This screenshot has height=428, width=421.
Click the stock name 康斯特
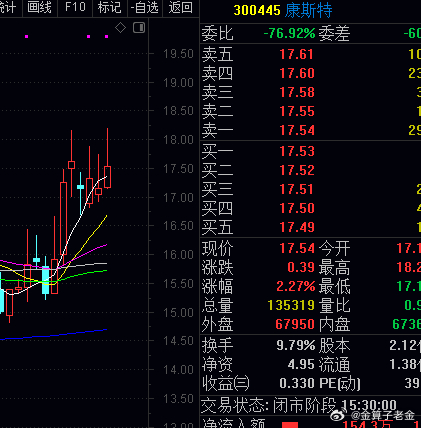308,10
